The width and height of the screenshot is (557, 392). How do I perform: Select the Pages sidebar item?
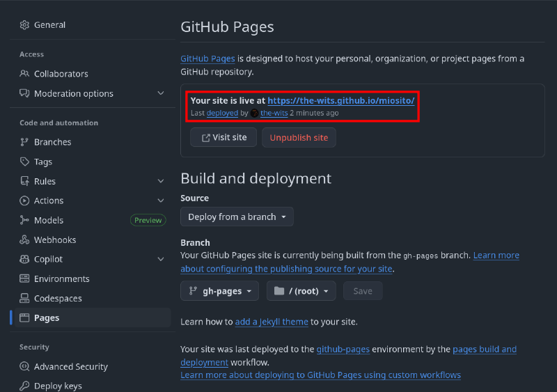(x=47, y=317)
